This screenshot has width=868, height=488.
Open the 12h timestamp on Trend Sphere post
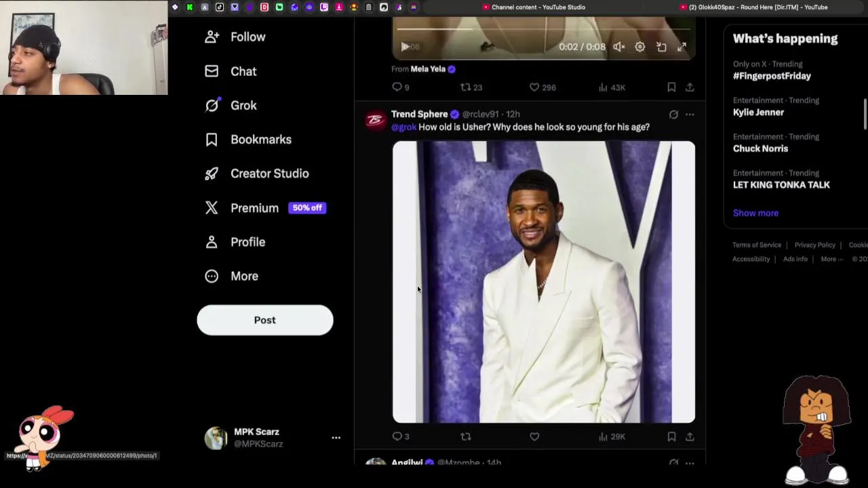[x=513, y=115]
